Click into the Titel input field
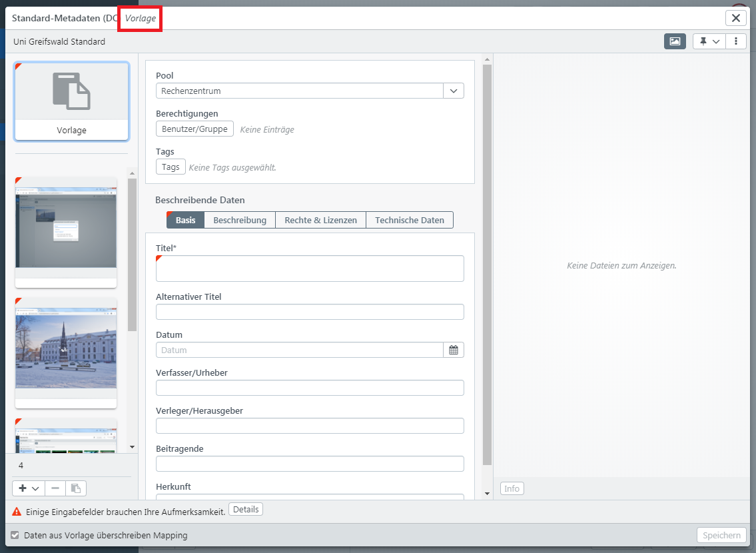This screenshot has width=756, height=553. [x=310, y=269]
